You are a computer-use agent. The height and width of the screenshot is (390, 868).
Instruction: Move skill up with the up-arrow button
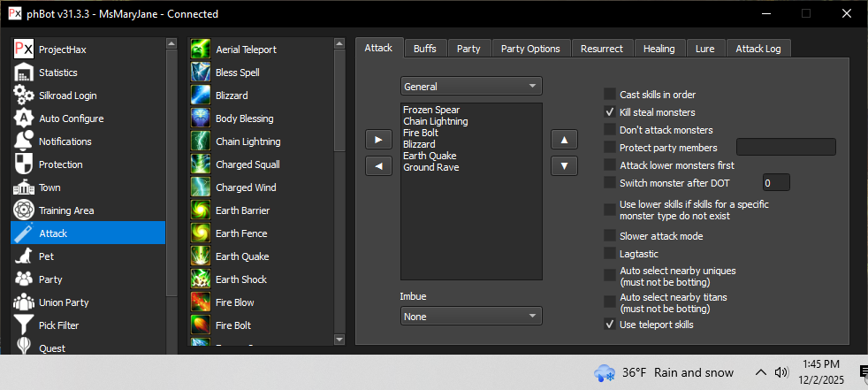click(564, 140)
